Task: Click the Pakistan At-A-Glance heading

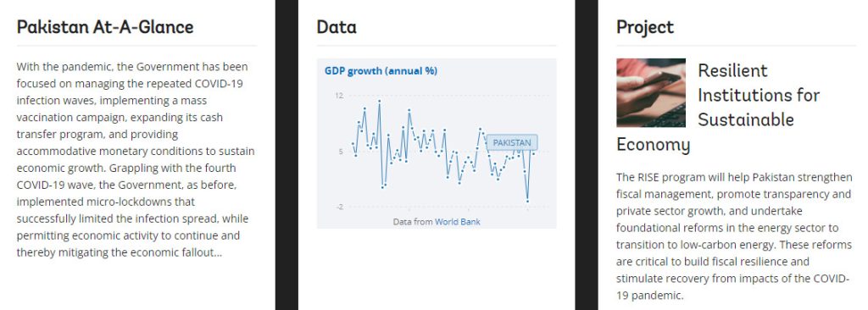Action: (x=105, y=27)
